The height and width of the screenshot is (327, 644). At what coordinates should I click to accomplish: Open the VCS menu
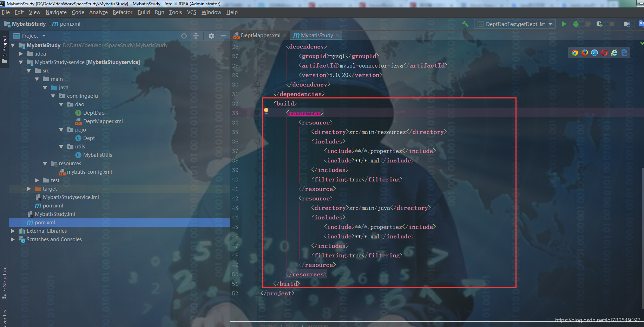pos(191,12)
